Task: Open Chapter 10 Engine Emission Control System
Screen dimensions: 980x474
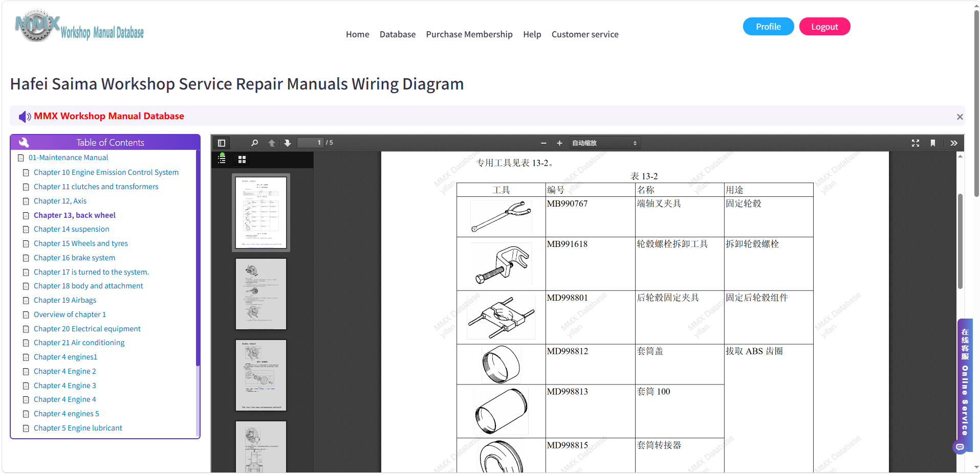Action: pos(106,173)
